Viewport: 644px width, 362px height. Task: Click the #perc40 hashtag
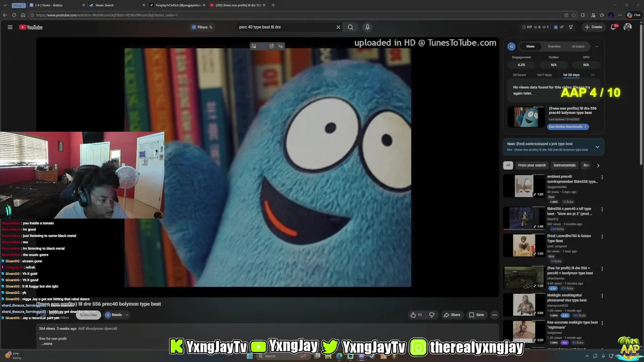pos(111,329)
